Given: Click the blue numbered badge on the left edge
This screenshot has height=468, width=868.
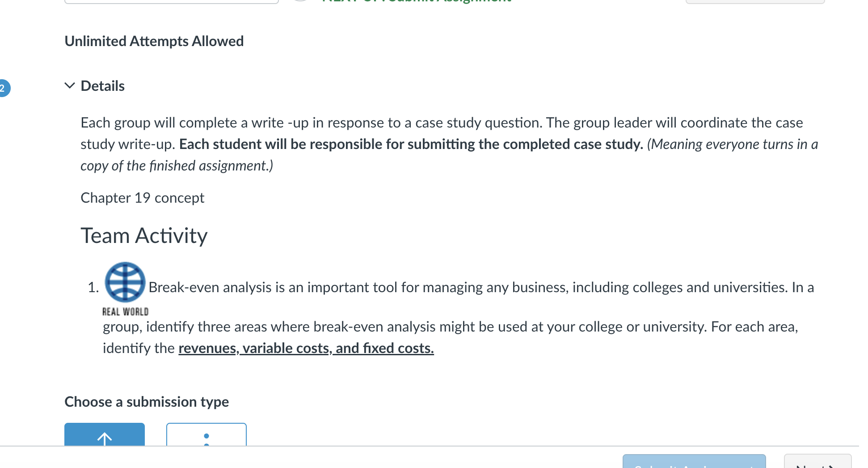Looking at the screenshot, I should tap(4, 88).
